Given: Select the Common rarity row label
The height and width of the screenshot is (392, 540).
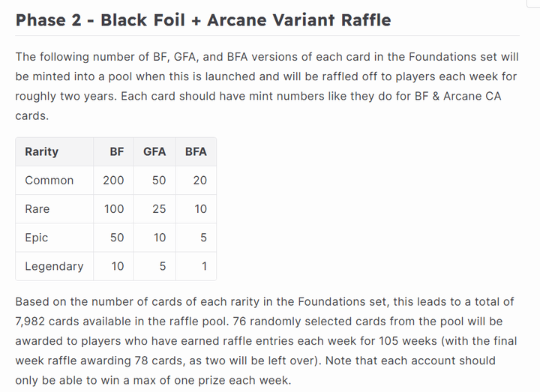Looking at the screenshot, I should (x=49, y=181).
